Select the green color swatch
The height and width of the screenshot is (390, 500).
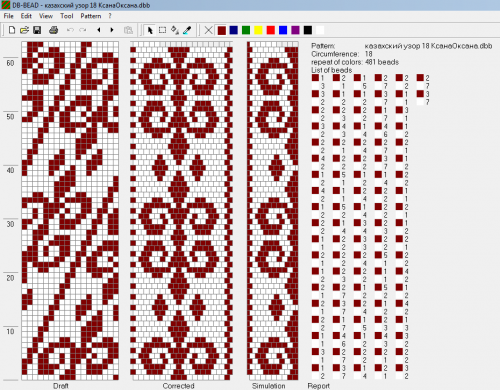(246, 30)
